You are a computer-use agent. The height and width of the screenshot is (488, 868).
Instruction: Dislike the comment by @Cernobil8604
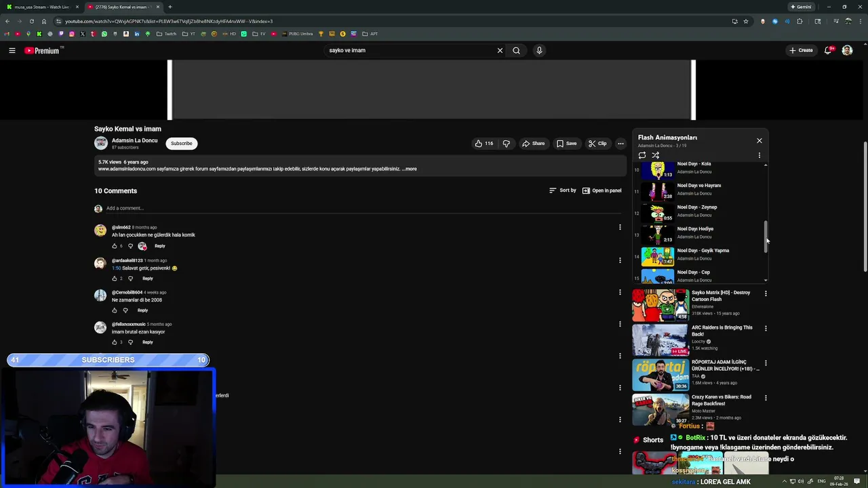(x=125, y=310)
